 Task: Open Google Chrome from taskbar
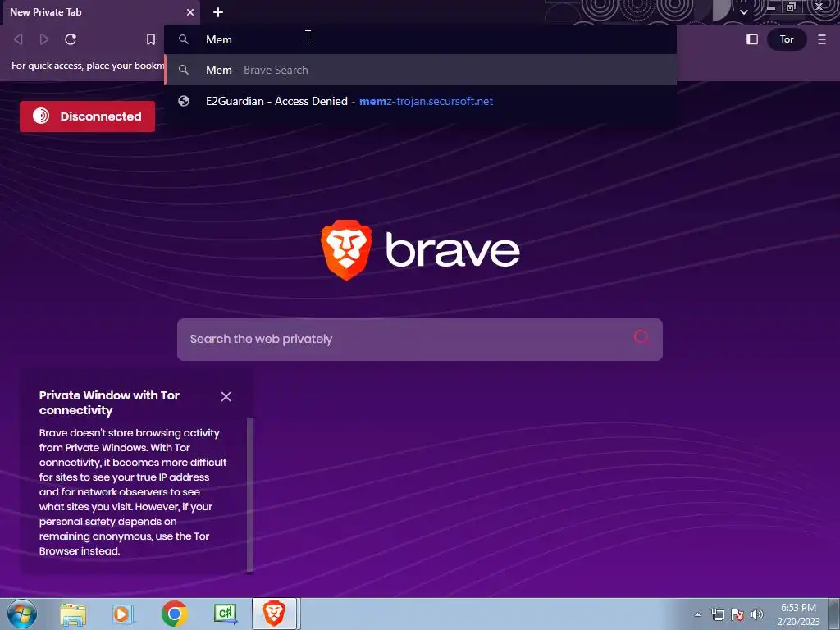(x=174, y=614)
